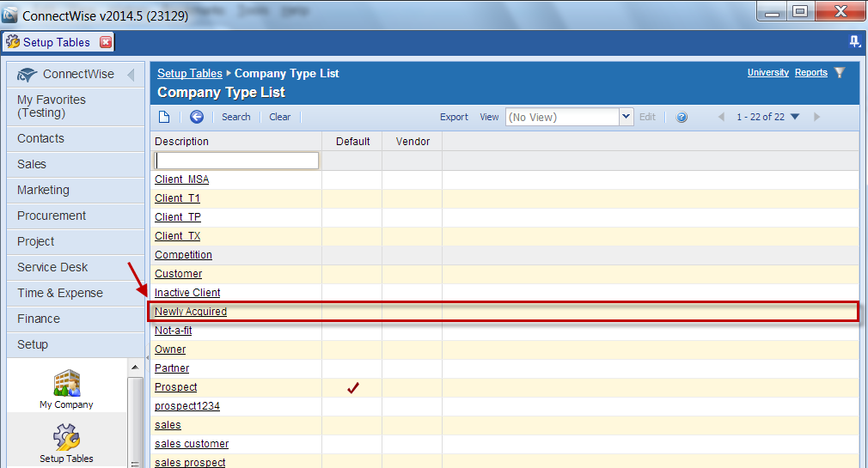Open Client_MSA company type
Screen dimensions: 868x468
[181, 179]
